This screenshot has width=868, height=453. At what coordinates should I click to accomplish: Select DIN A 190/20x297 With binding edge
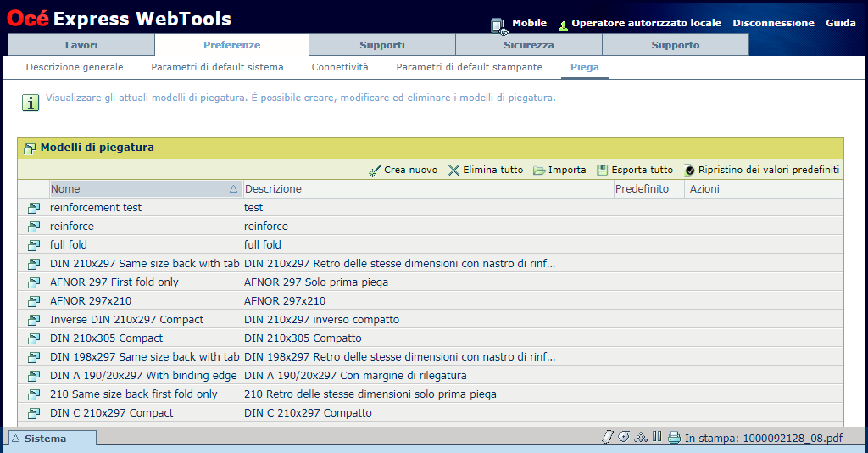(x=143, y=375)
